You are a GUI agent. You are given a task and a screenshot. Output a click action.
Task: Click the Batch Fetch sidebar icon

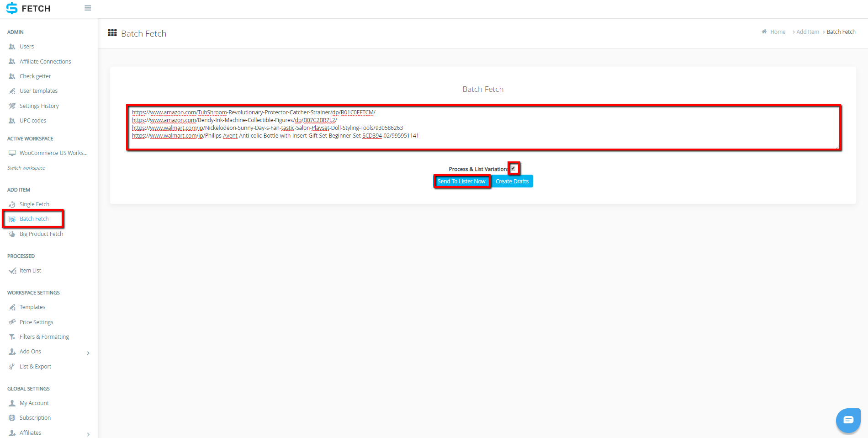click(x=12, y=219)
